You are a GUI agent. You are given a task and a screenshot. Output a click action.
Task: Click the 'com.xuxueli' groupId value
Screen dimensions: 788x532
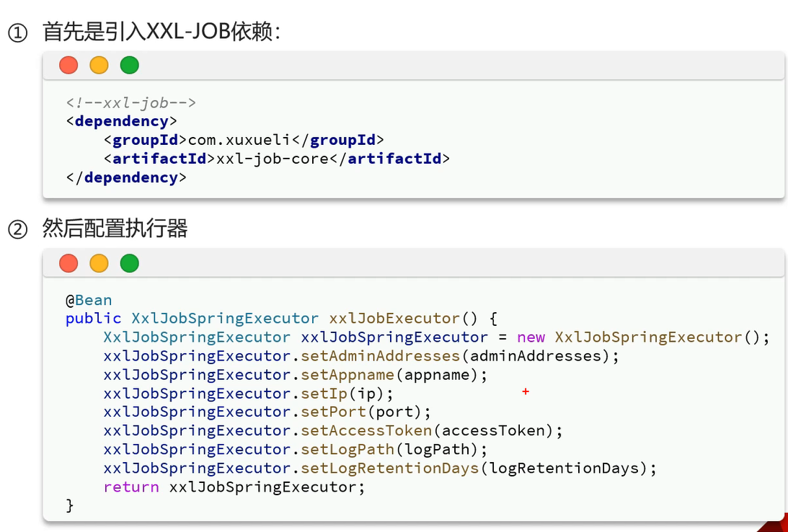tap(239, 140)
